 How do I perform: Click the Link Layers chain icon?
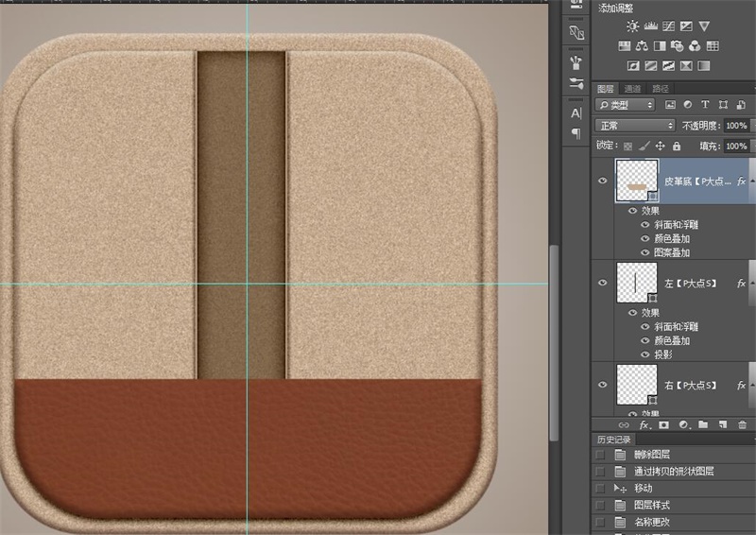click(624, 425)
